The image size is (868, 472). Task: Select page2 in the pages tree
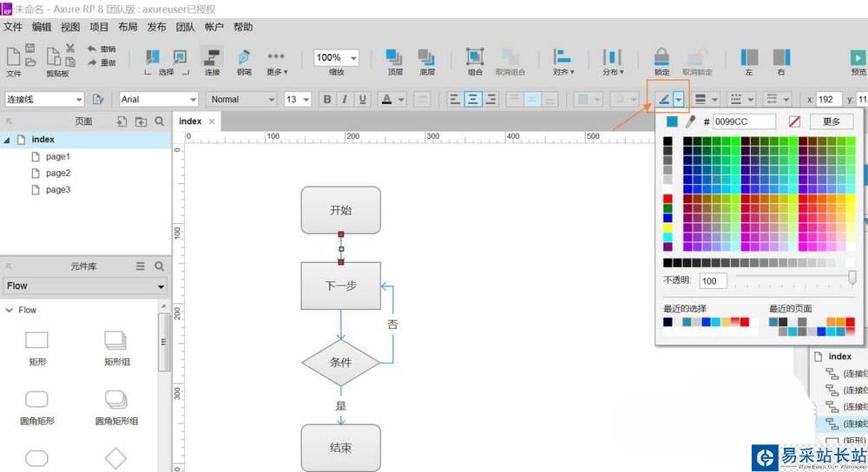[58, 173]
